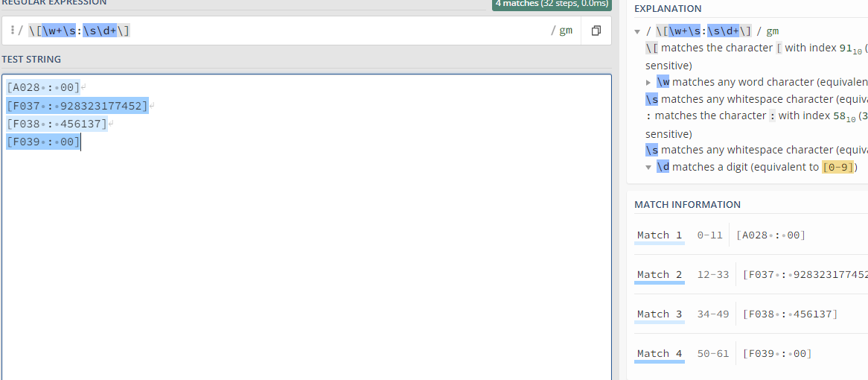Click the [F037 : 928323177452] test line
This screenshot has width=868, height=380.
click(77, 106)
